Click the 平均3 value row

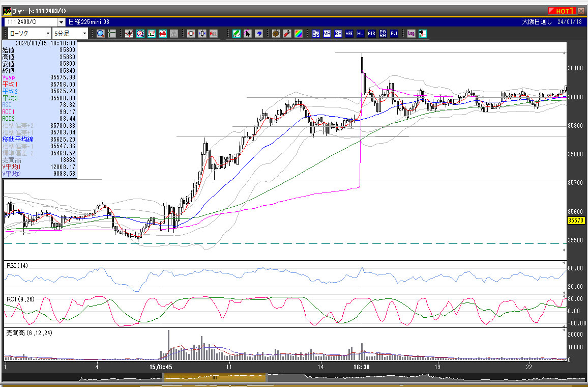click(x=39, y=98)
